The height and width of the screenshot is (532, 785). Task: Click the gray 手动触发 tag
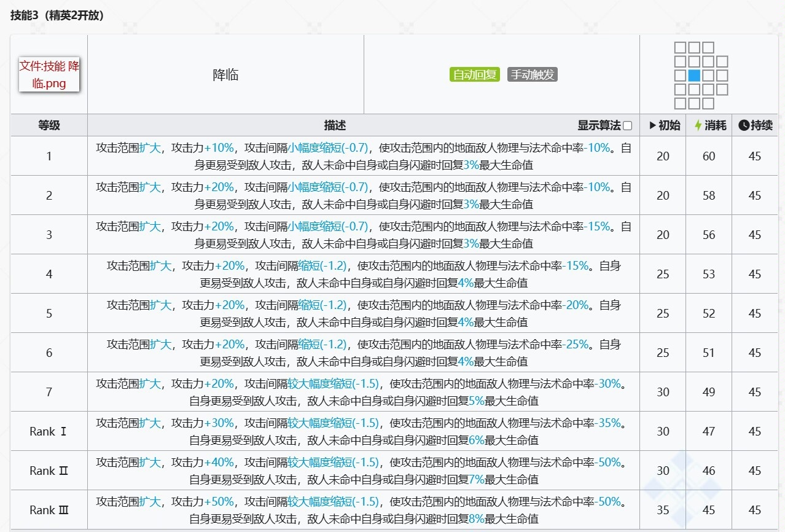point(533,75)
